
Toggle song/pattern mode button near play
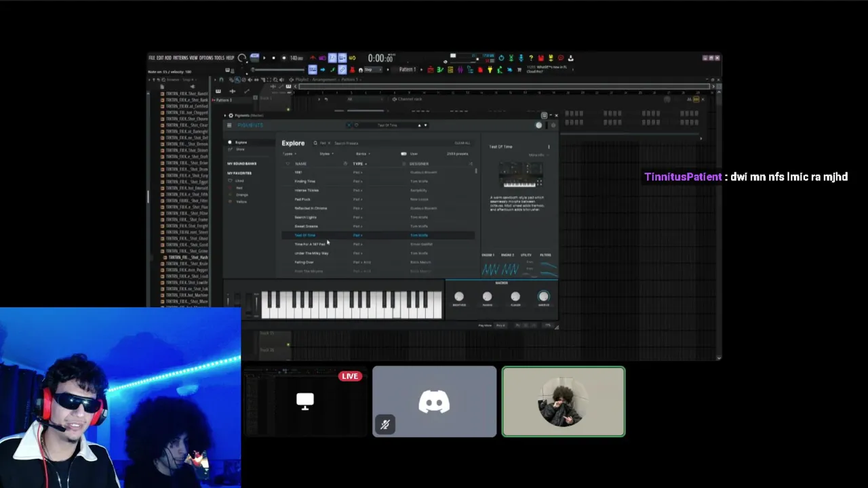(254, 56)
